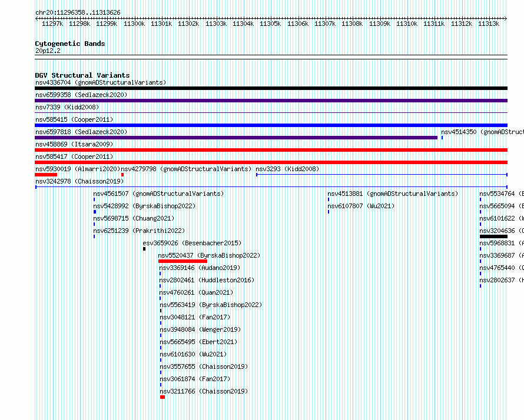Open the nsv3293 (Kidd2008) label
Viewport: 524px width, 420px height.
pos(287,169)
